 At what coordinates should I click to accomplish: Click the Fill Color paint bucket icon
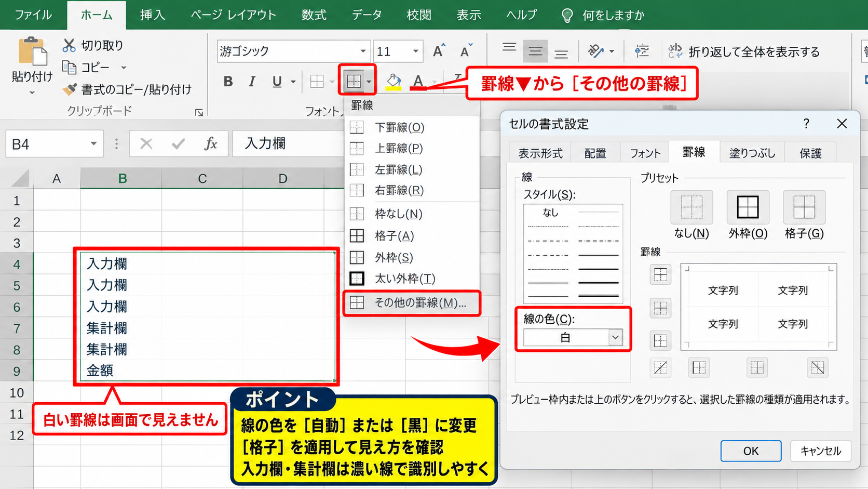394,81
